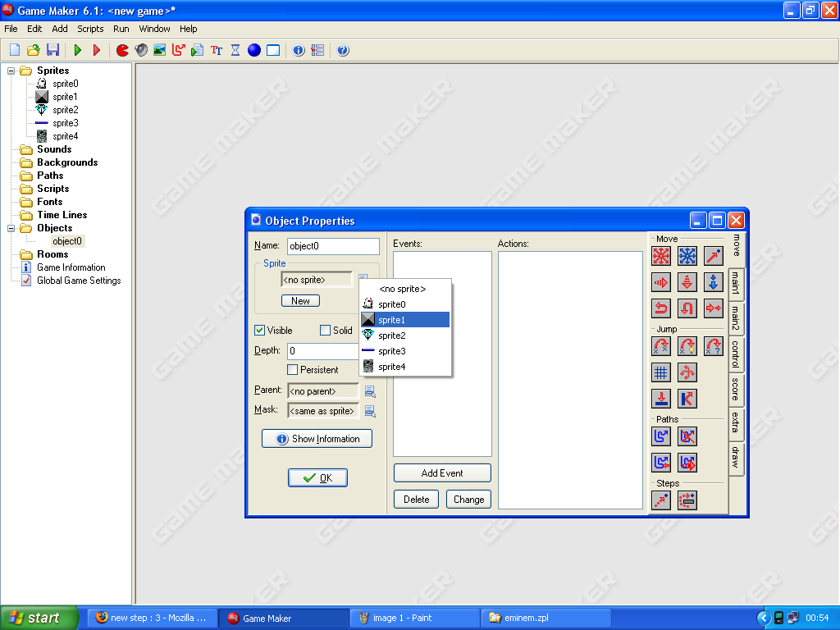Select Set horizontal speed action
840x630 pixels.
click(x=661, y=282)
